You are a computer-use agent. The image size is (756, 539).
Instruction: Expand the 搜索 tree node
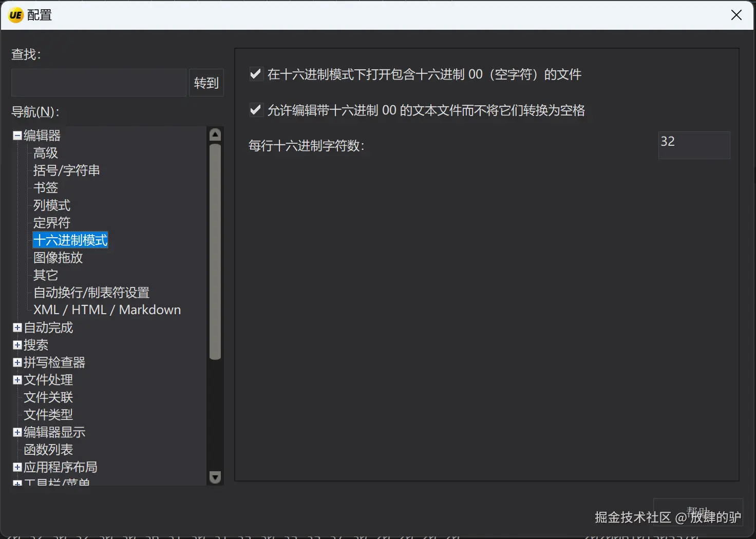tap(17, 345)
